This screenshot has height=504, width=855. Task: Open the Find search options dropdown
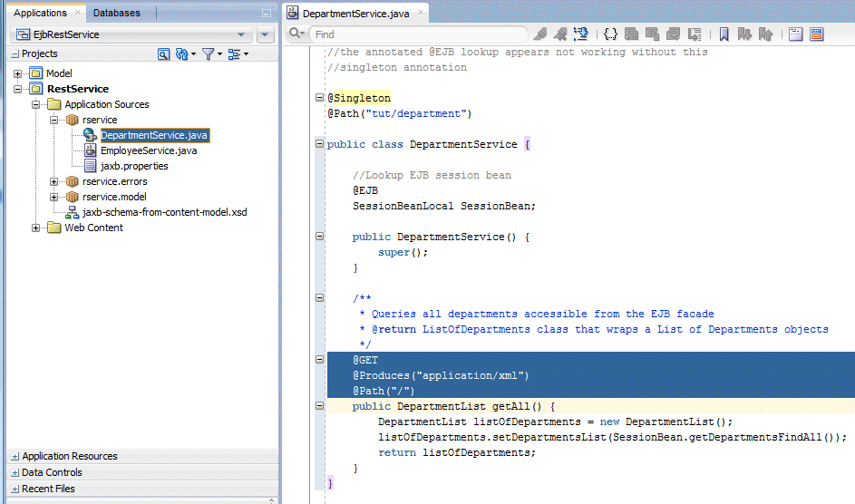[x=296, y=34]
